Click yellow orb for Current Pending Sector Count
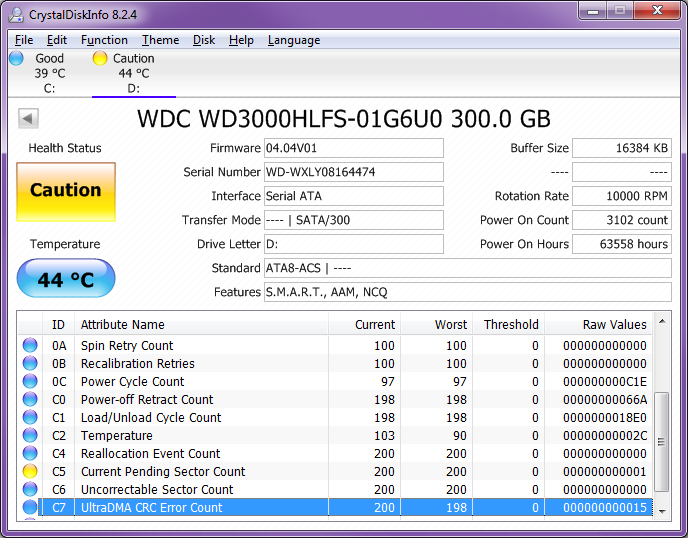The height and width of the screenshot is (538, 688). [30, 471]
